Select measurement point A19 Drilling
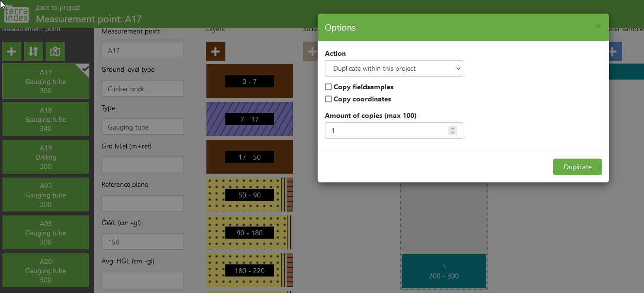This screenshot has height=293, width=644. [46, 157]
